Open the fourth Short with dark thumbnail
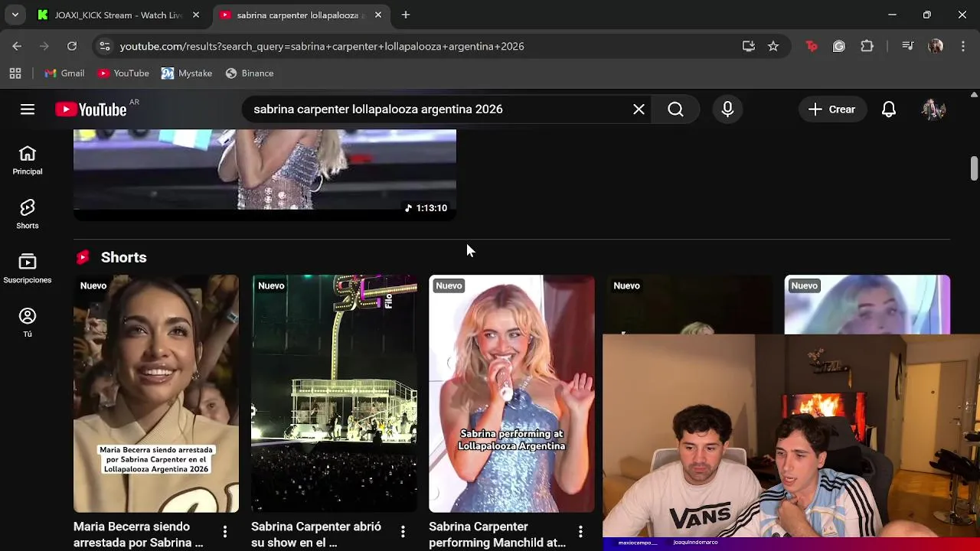Viewport: 980px width, 551px height. pyautogui.click(x=689, y=305)
